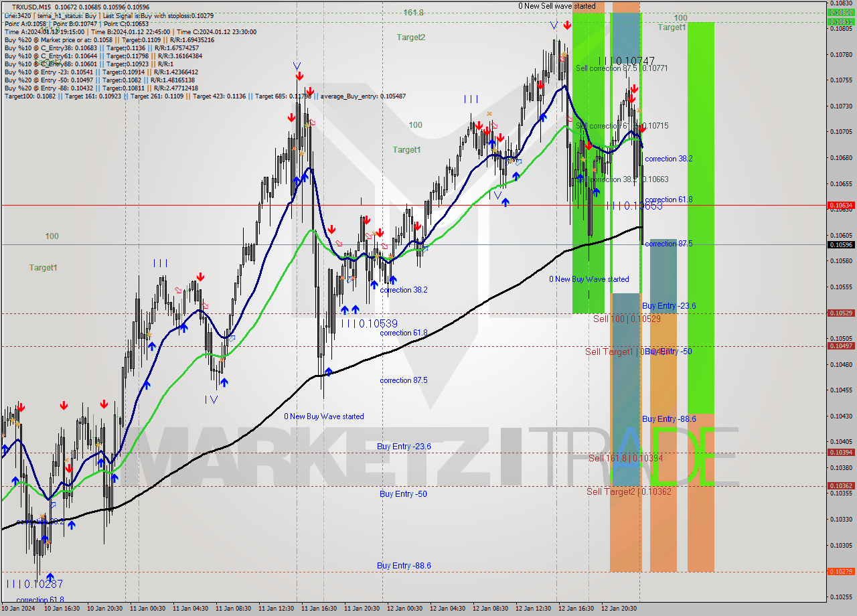Click the 'Buy %10 @ C_Entry38' line

[x=101, y=48]
